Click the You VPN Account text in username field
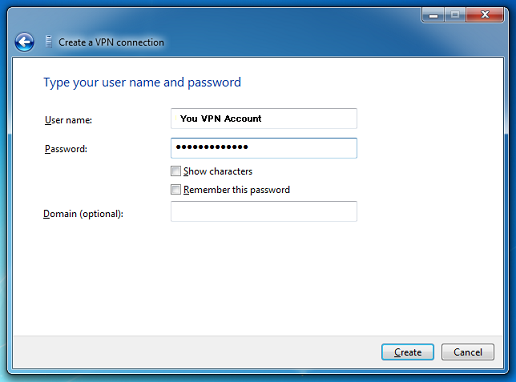The height and width of the screenshot is (382, 516). (221, 119)
